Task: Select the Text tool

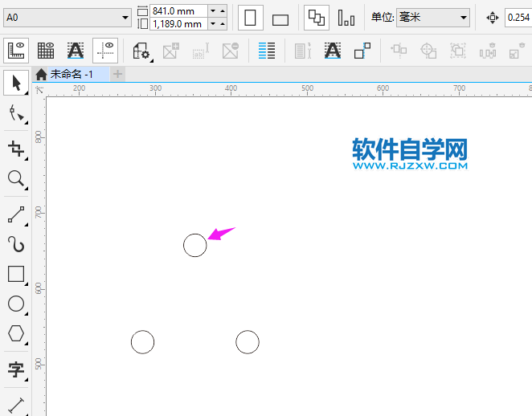Action: click(16, 369)
